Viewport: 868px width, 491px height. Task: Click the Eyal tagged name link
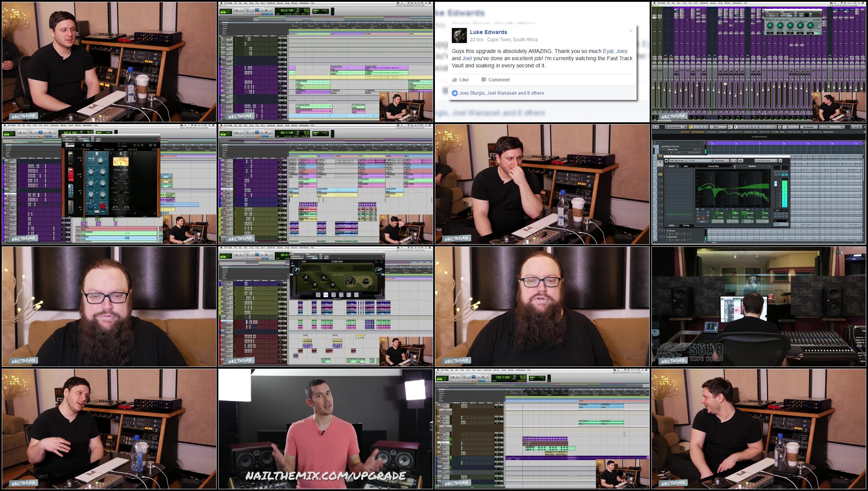[x=608, y=51]
